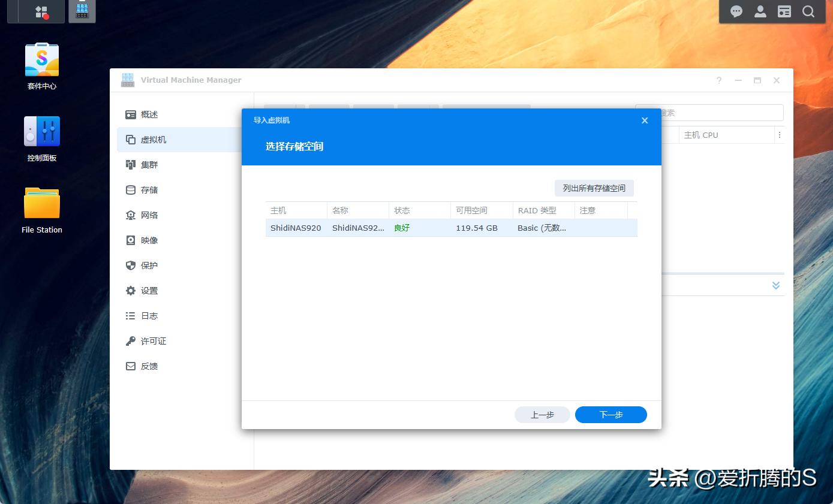Open DSM search with the magnifier icon

(808, 11)
